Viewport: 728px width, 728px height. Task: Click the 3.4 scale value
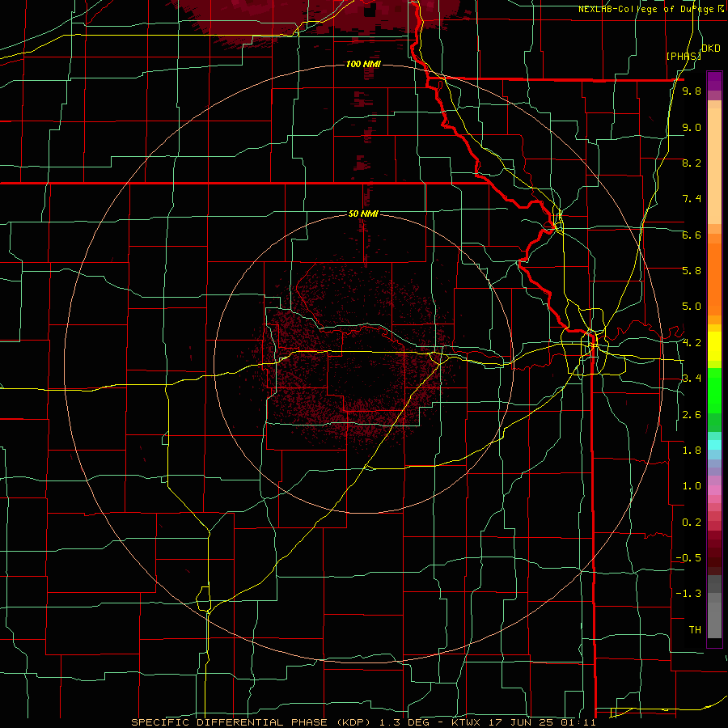pos(692,379)
